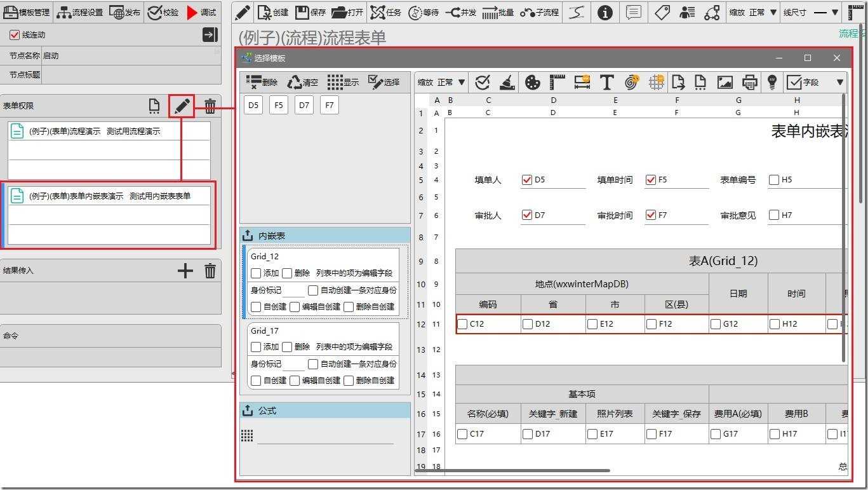Click the trash icon in 表单权限 panel
This screenshot has width=868, height=490.
pos(210,106)
